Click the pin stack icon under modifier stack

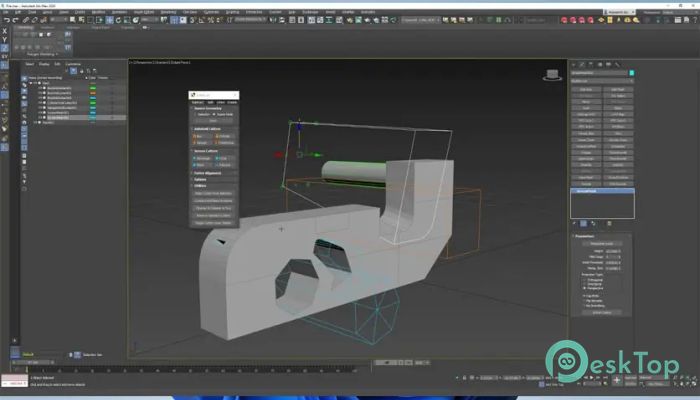[574, 223]
